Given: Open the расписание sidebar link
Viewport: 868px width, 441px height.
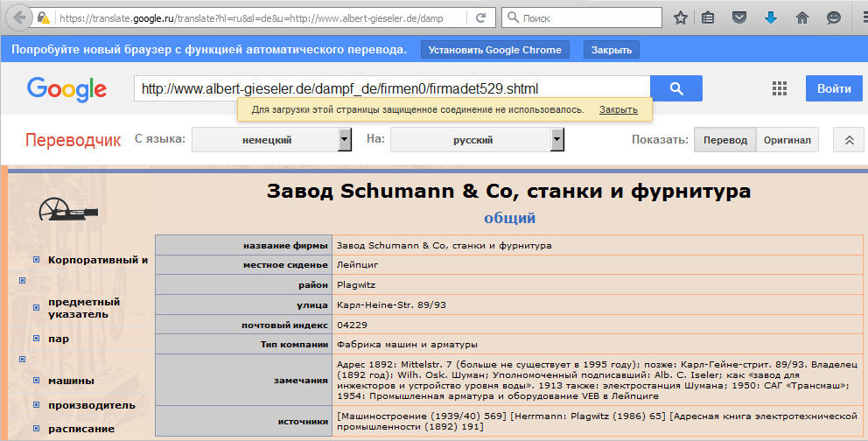Looking at the screenshot, I should (x=81, y=429).
